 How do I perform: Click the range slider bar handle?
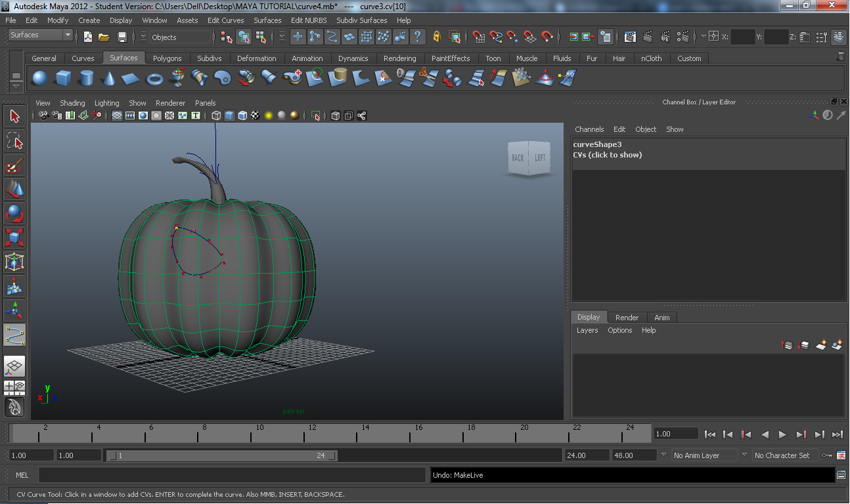(x=221, y=455)
